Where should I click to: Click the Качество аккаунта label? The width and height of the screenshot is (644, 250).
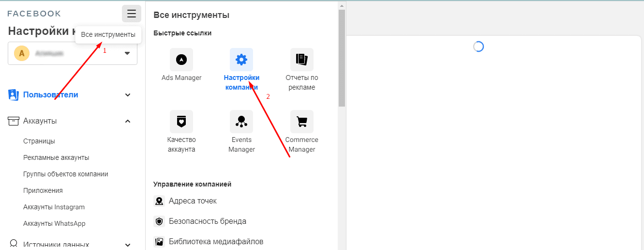[181, 144]
